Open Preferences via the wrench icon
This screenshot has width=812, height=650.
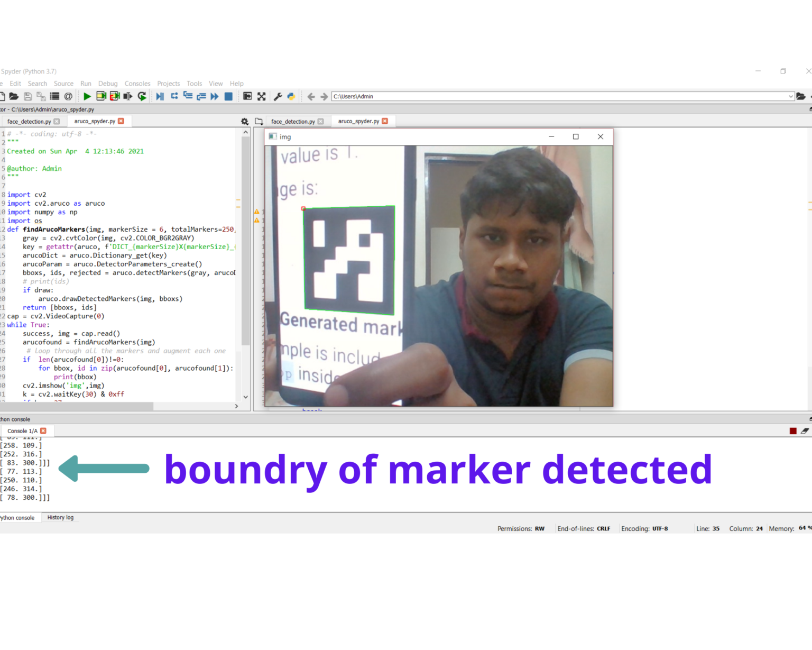pos(278,96)
